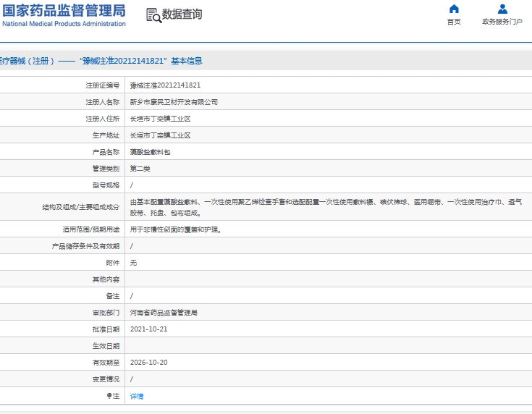Screen dimensions: 532x414
Task: Click the 国家药品监督管理局 logo
Action: 64,11
